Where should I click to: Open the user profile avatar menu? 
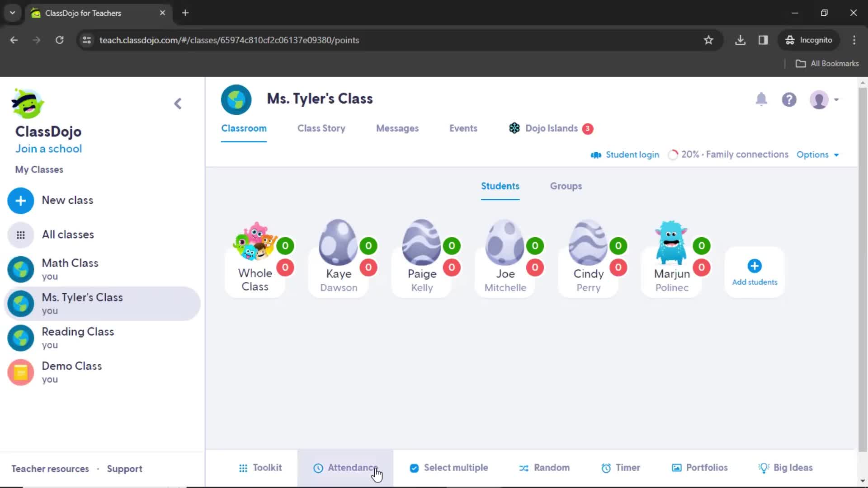(x=824, y=100)
